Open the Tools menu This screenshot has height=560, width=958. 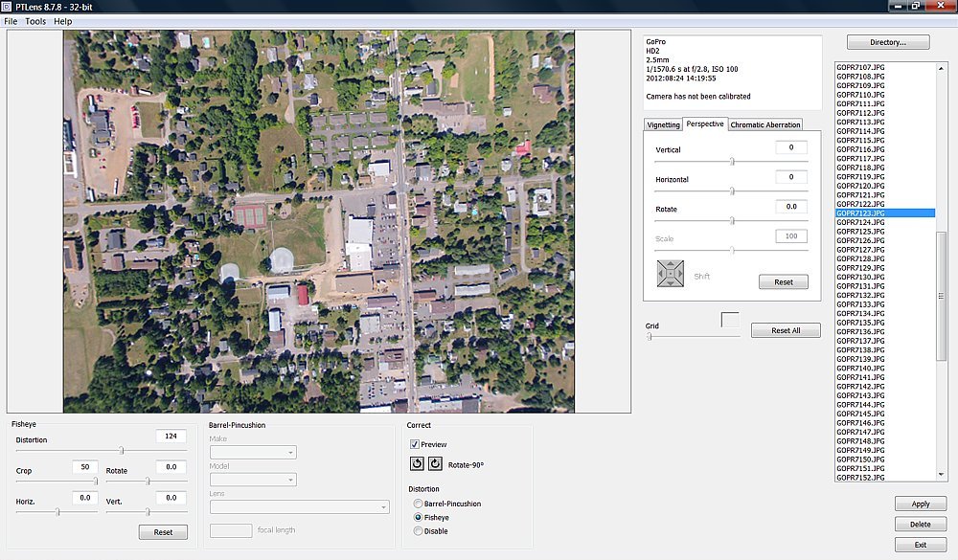click(35, 21)
